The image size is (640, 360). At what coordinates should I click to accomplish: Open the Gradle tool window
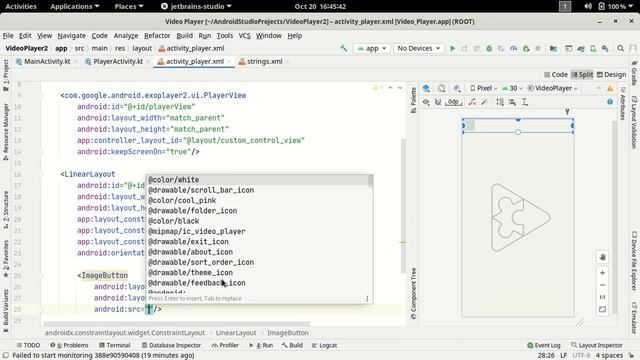pyautogui.click(x=634, y=73)
